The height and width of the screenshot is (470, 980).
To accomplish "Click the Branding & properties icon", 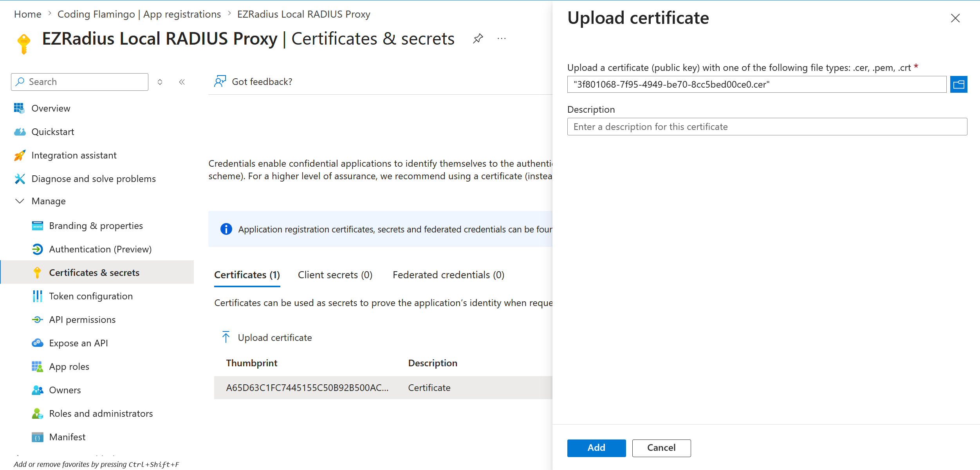I will [x=38, y=226].
